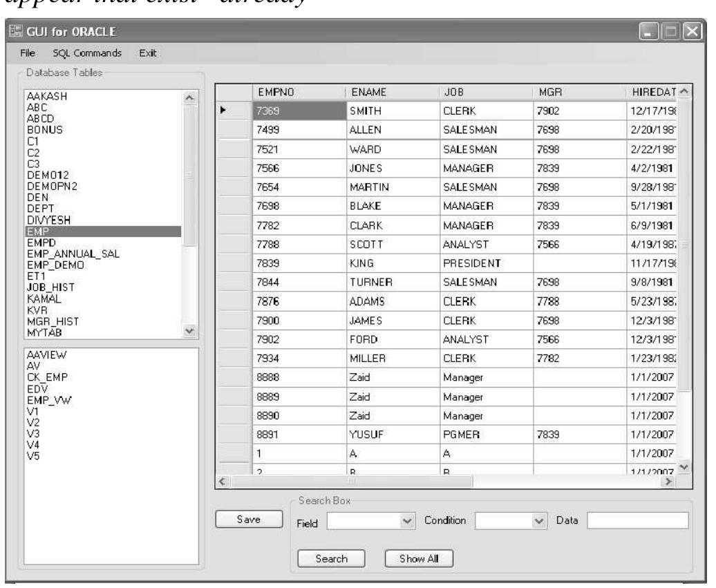Click the Show All button

pos(419,559)
